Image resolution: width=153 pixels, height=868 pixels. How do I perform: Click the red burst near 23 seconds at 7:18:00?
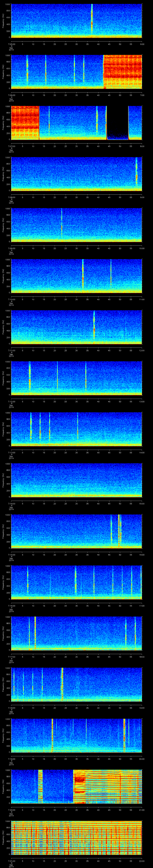[62, 684]
